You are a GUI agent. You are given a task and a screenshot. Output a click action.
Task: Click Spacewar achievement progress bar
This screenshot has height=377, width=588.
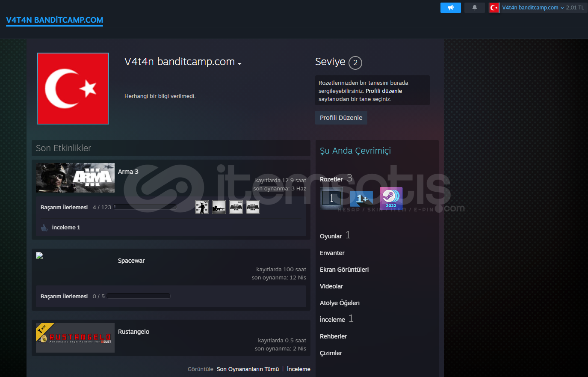click(139, 296)
